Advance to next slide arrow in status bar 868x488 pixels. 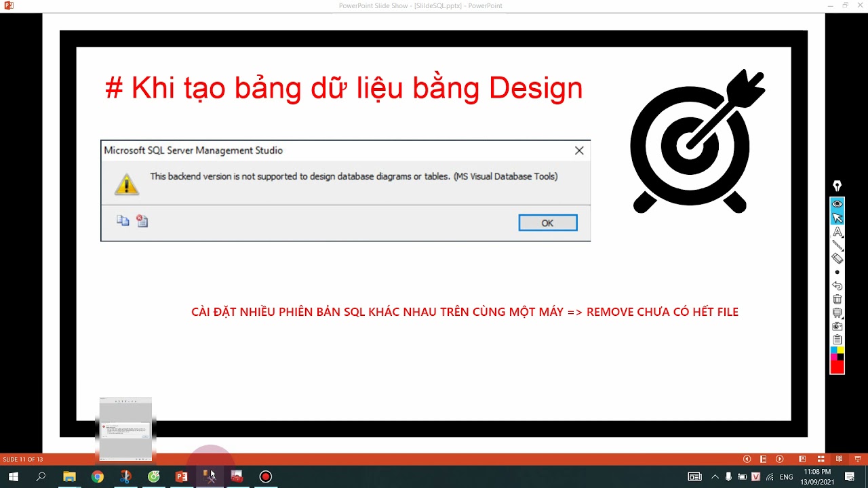coord(779,459)
